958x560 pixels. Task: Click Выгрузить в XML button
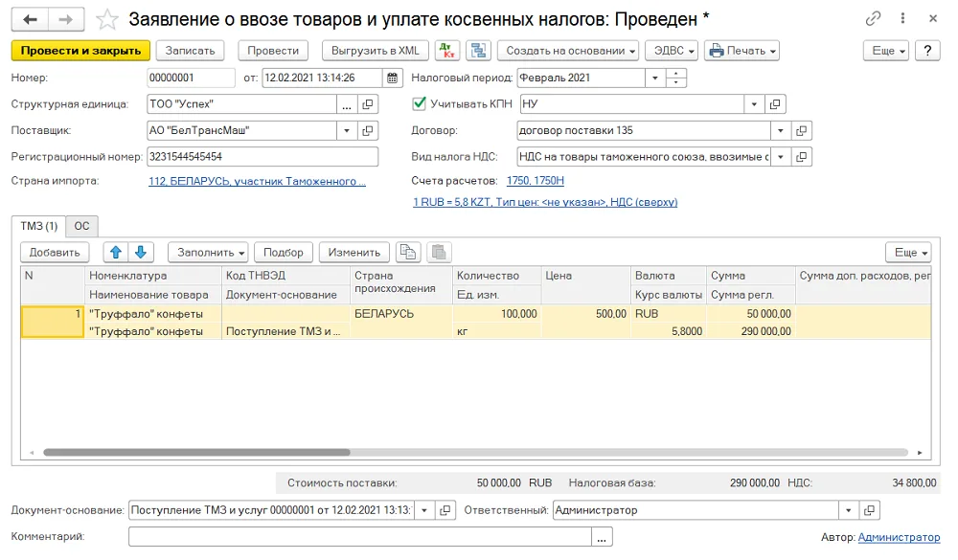pos(376,51)
